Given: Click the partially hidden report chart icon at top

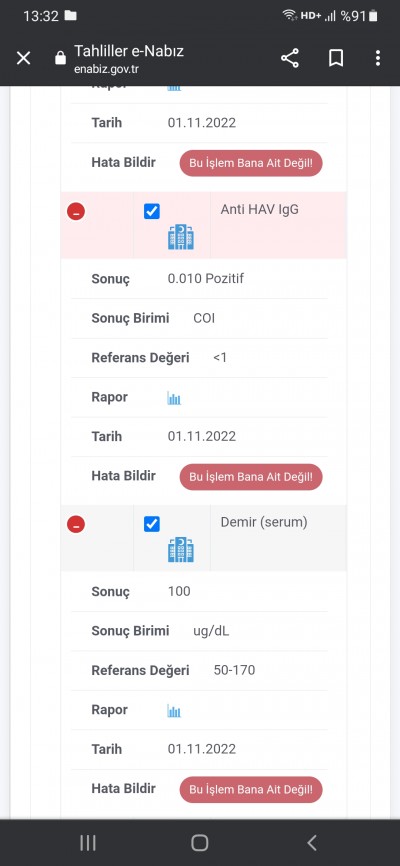Looking at the screenshot, I should (x=174, y=88).
